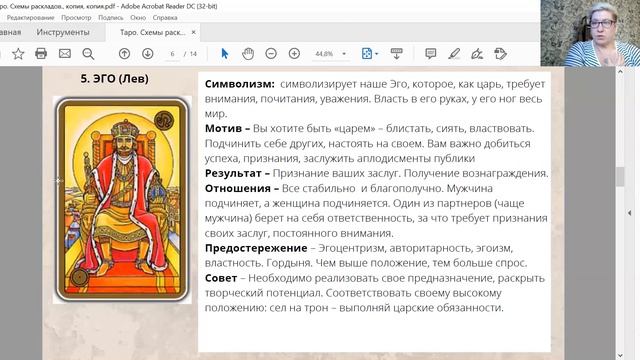Screen dimensions: 640x360
Task: Expand the page fit options arrow
Action: pyautogui.click(x=377, y=54)
